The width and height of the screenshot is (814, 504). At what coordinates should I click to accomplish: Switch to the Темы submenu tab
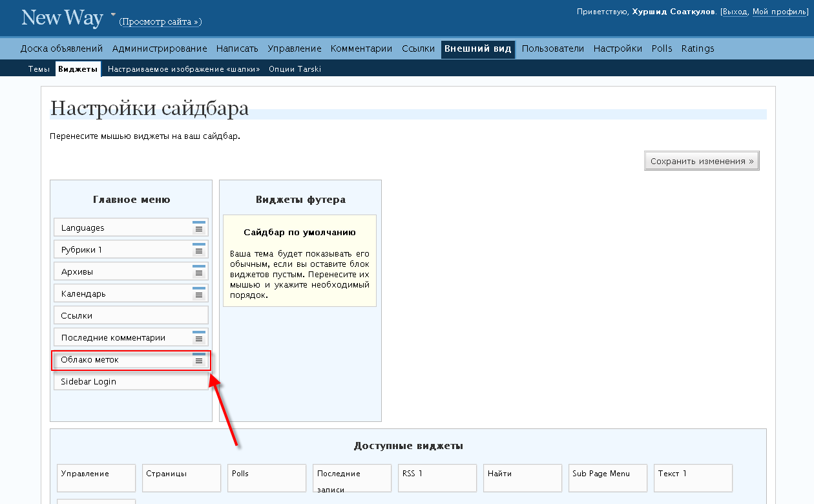coord(39,69)
